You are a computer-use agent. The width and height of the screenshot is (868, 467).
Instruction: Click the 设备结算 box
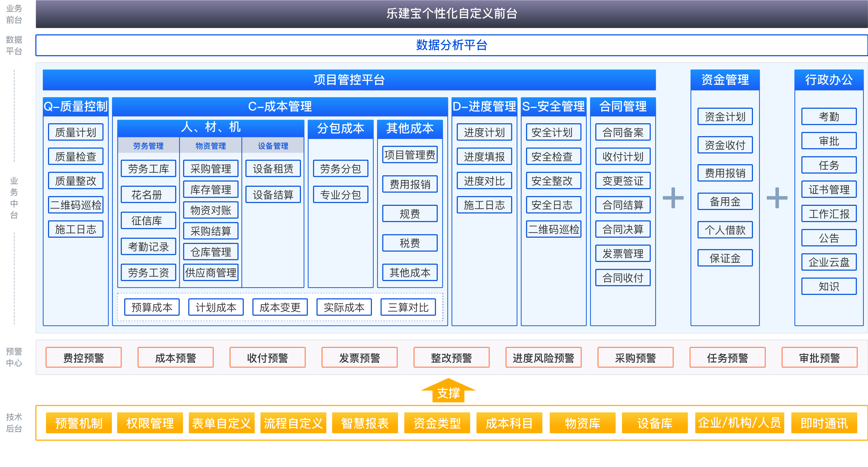pos(273,195)
